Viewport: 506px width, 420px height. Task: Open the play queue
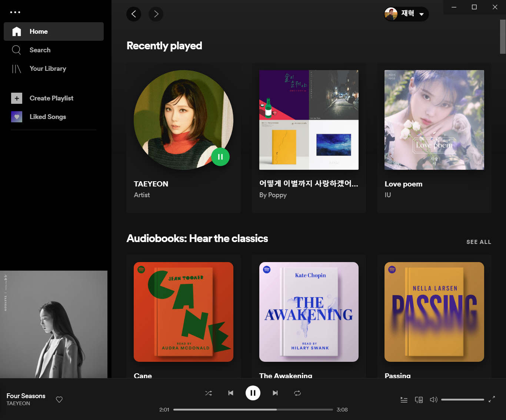[404, 400]
